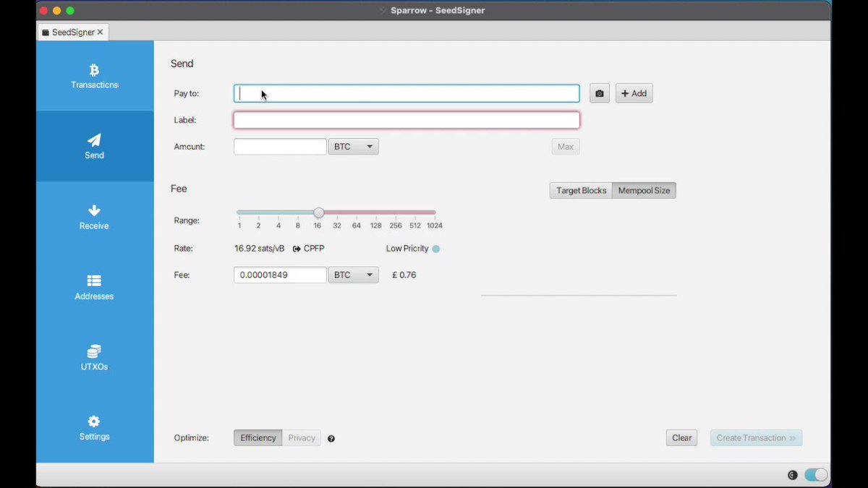Click the optimize help question icon
Screen dimensions: 868x488
331,438
